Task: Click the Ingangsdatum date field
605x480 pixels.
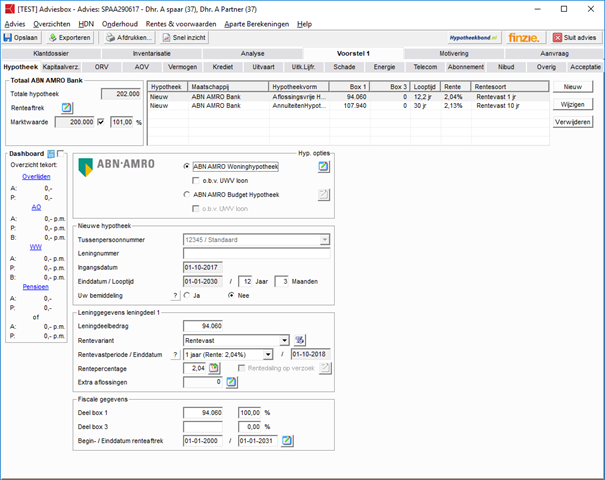Action: point(203,267)
